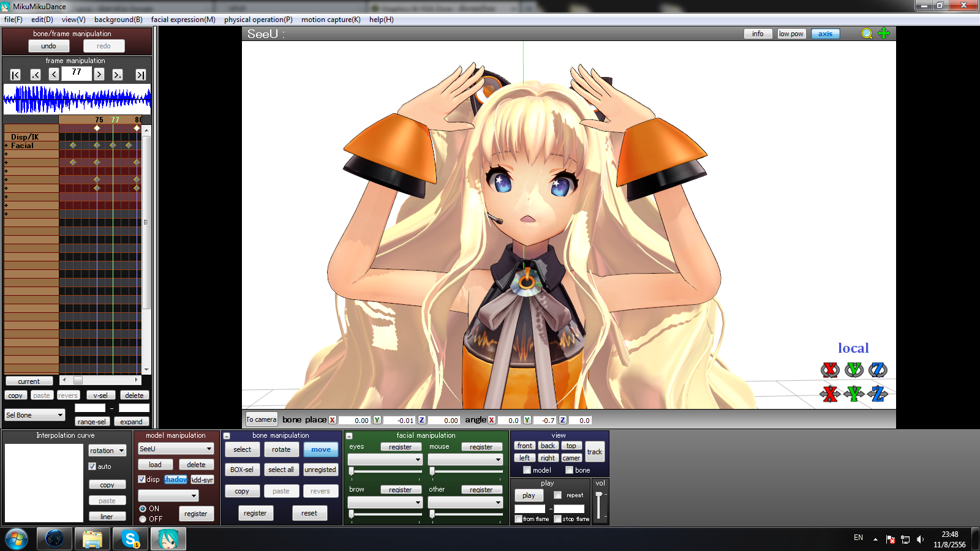The width and height of the screenshot is (980, 551).
Task: Open the empty dropdown below disp
Action: (x=168, y=495)
